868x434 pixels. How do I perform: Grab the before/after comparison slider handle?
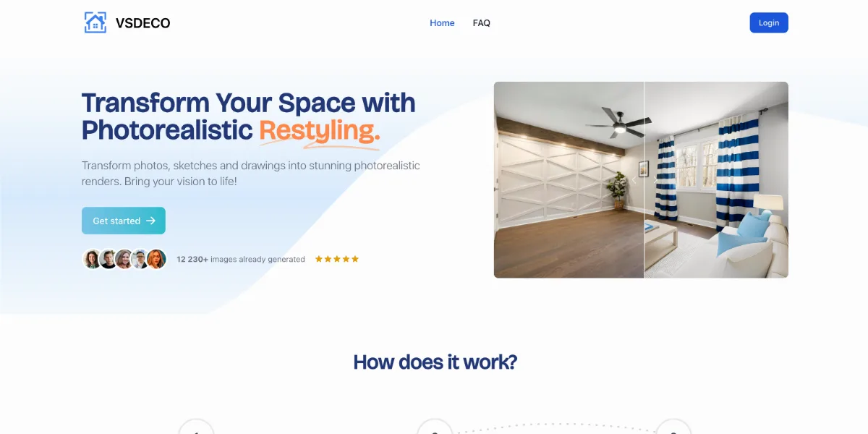[x=644, y=179]
